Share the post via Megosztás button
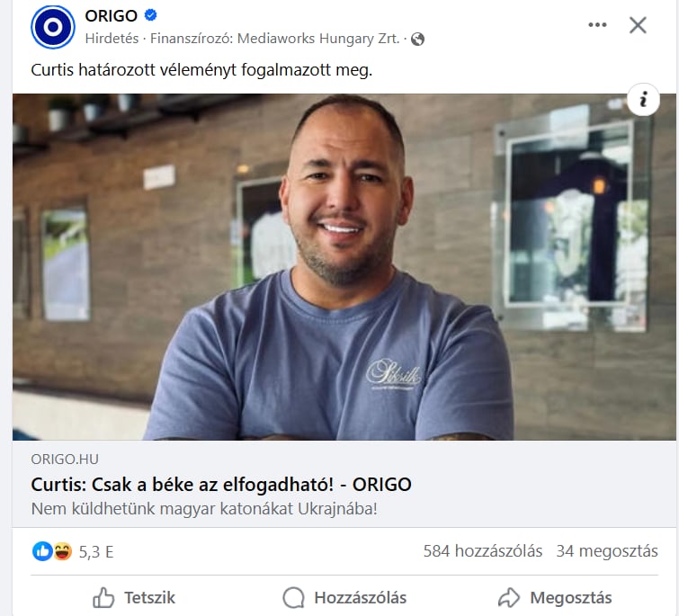 [555, 598]
